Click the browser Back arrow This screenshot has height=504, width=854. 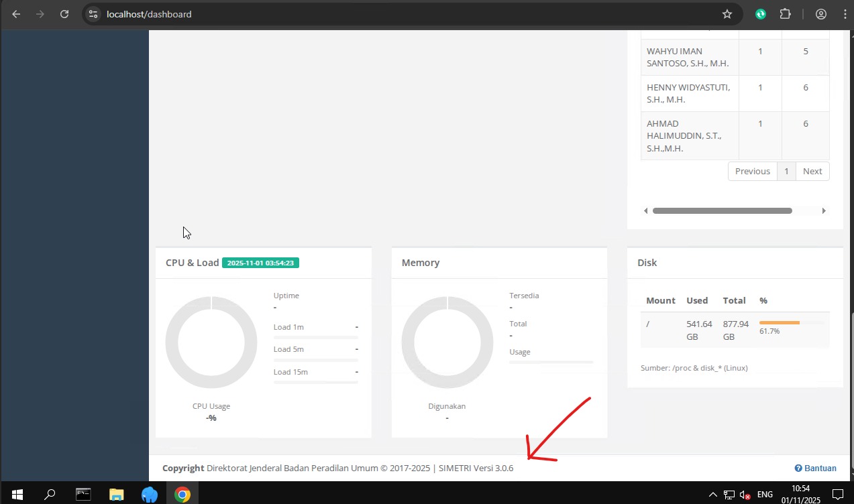(16, 14)
